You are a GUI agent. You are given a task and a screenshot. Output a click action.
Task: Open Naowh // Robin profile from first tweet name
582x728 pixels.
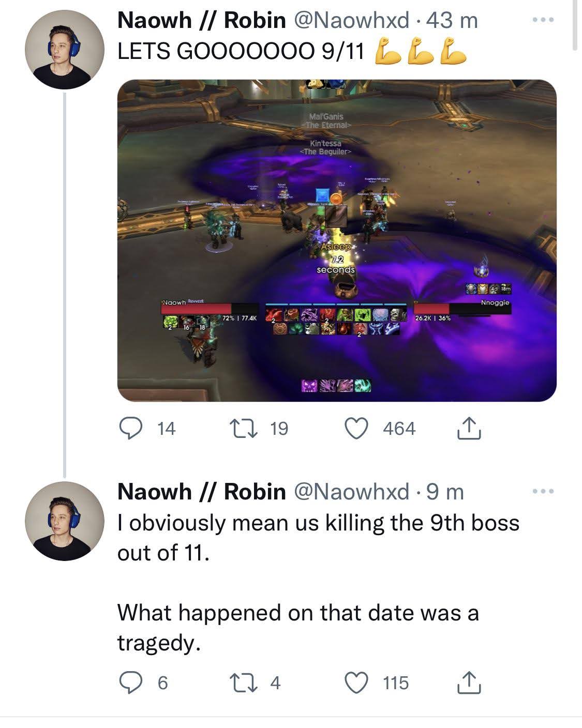tap(202, 21)
